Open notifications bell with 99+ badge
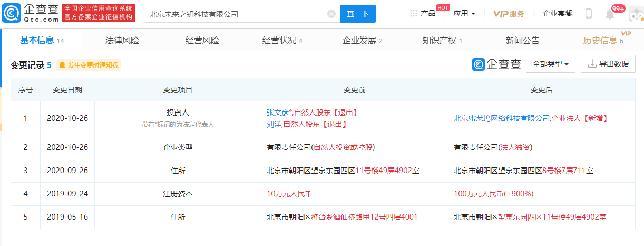The image size is (644, 246). pos(610,14)
